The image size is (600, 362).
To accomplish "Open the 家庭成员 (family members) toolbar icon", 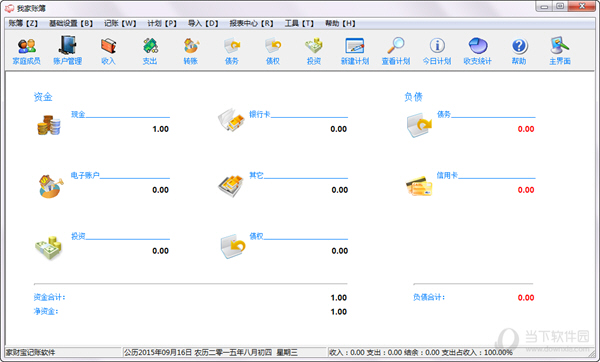I will click(x=26, y=51).
